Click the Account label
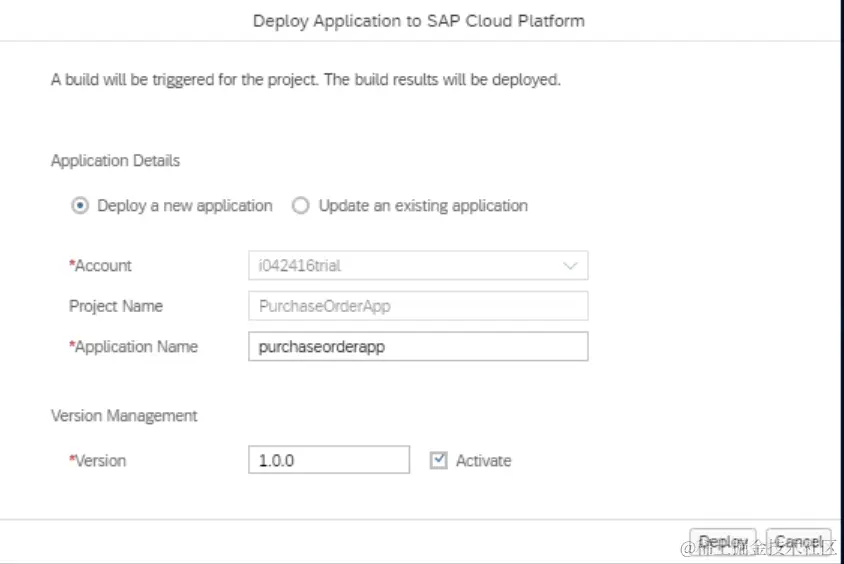Viewport: 844px width, 564px height. coord(100,265)
